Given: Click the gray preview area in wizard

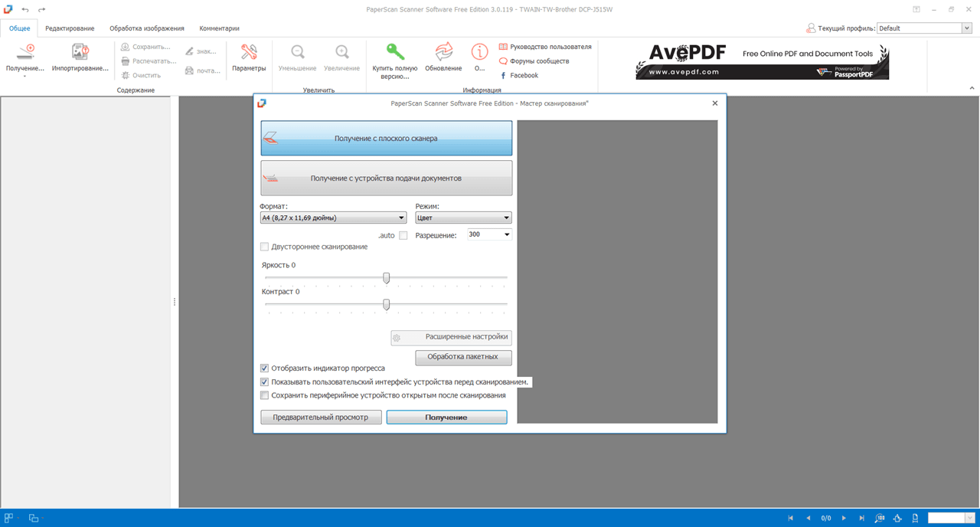Looking at the screenshot, I should pos(617,272).
